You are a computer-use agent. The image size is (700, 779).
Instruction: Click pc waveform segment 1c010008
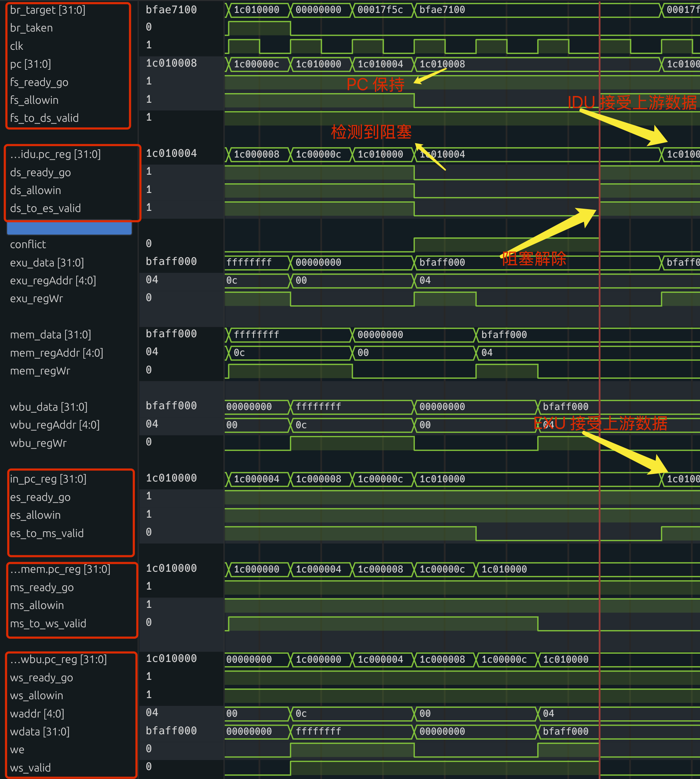coord(442,64)
